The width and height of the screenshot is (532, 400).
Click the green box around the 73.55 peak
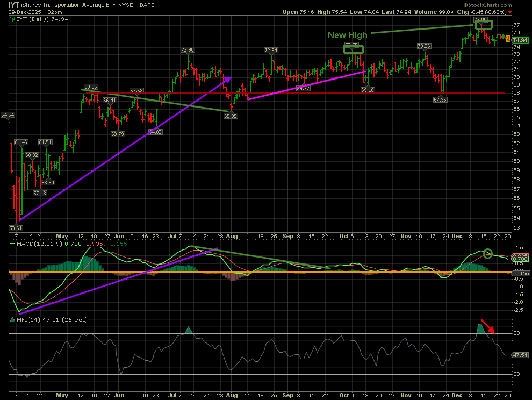click(354, 49)
